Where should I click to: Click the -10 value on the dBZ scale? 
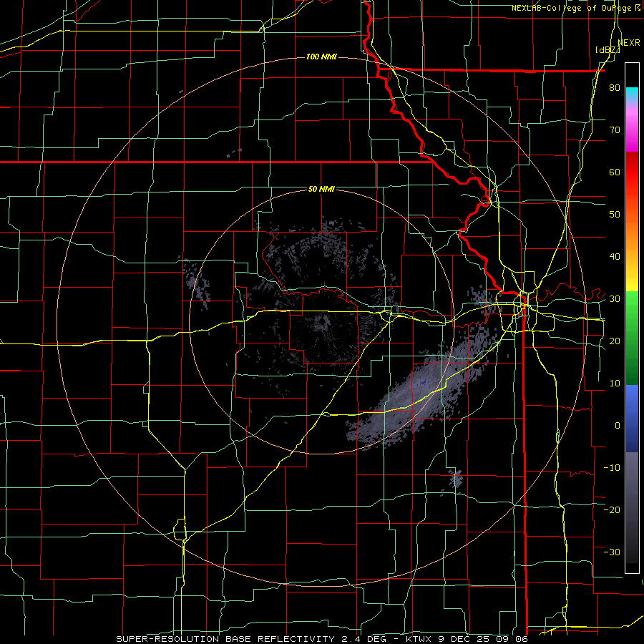612,467
